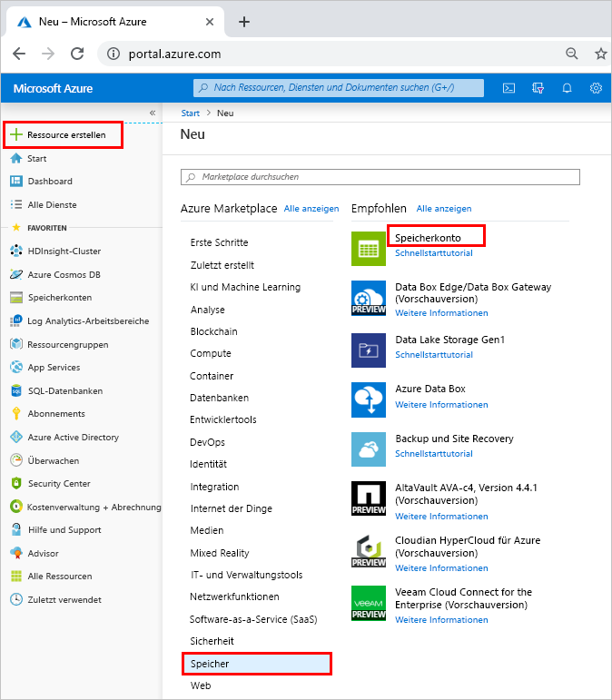Reload the page with browser refresh button
The image size is (612, 700).
pyautogui.click(x=77, y=54)
